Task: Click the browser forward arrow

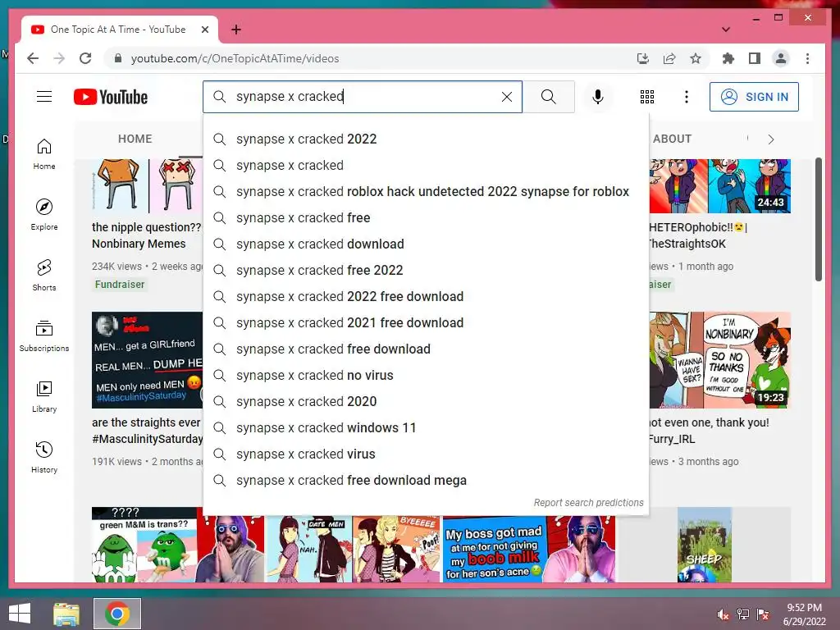Action: point(59,58)
